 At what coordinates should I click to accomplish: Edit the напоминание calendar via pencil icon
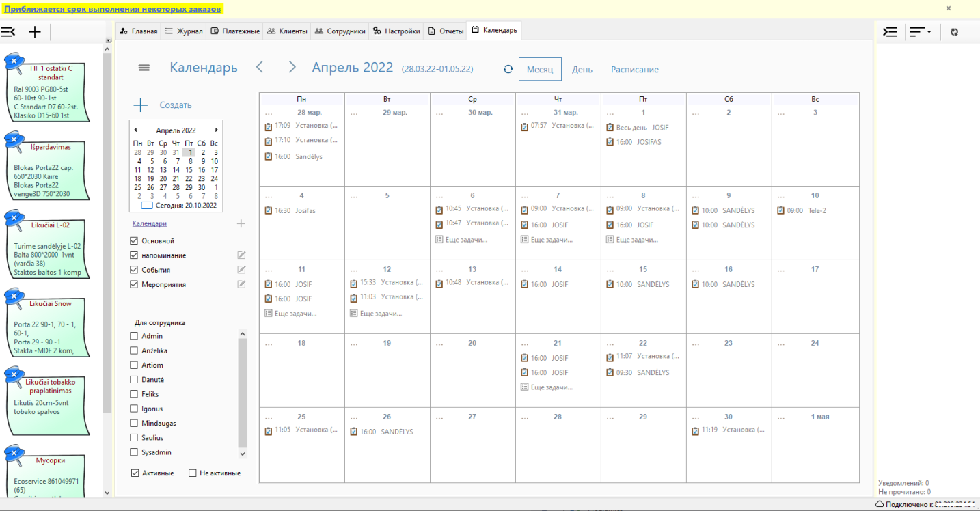[x=241, y=255]
